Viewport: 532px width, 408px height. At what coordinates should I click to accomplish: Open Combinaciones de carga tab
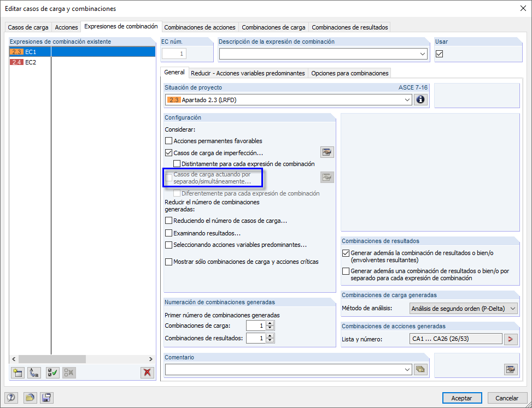tap(273, 27)
